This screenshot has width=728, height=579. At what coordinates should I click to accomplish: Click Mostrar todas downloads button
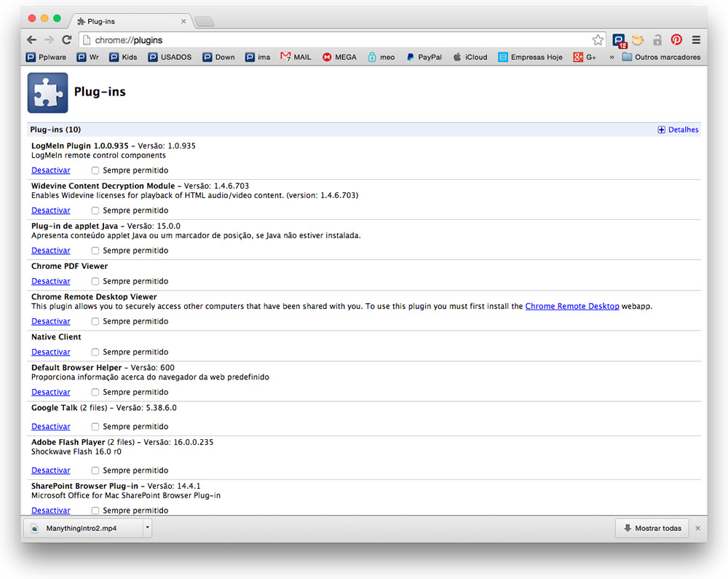point(652,529)
